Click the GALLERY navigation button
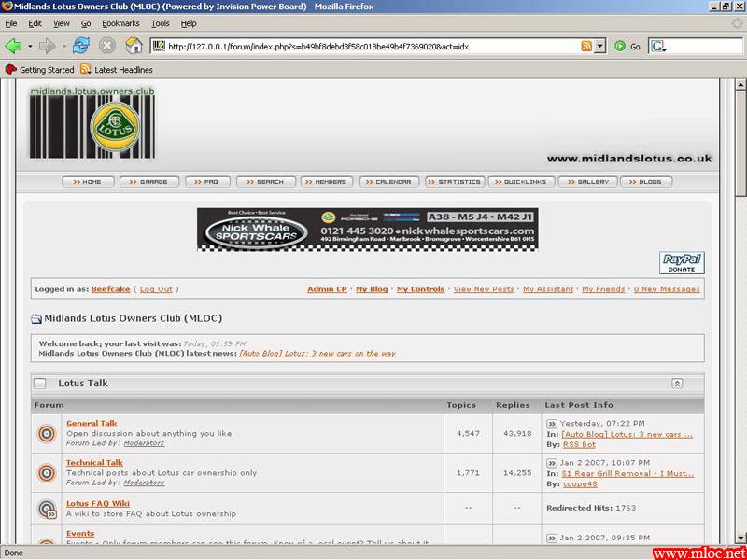 (x=588, y=182)
